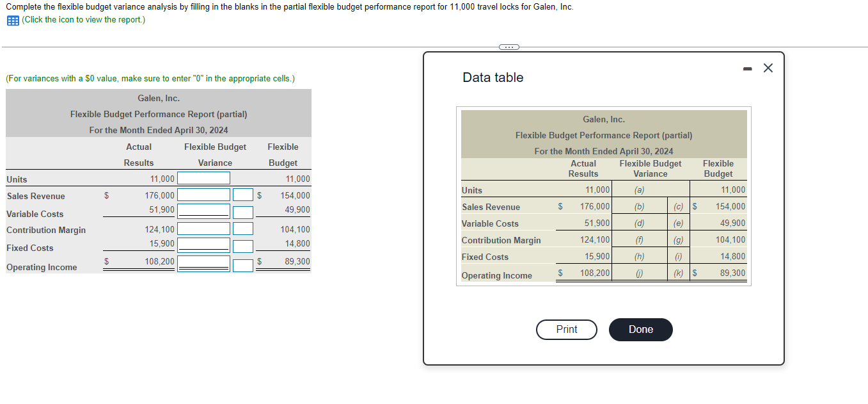The image size is (868, 404).
Task: Click placeholder (g) in Data table
Action: coord(679,240)
